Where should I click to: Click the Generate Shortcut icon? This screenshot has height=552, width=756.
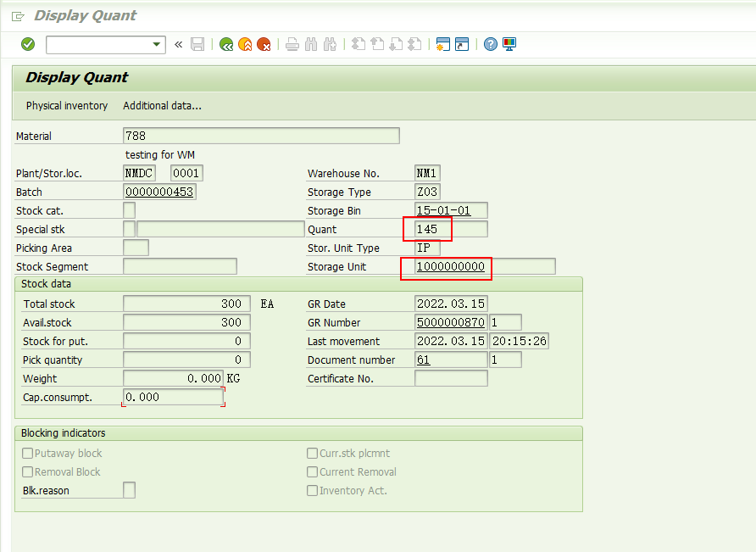pyautogui.click(x=462, y=44)
